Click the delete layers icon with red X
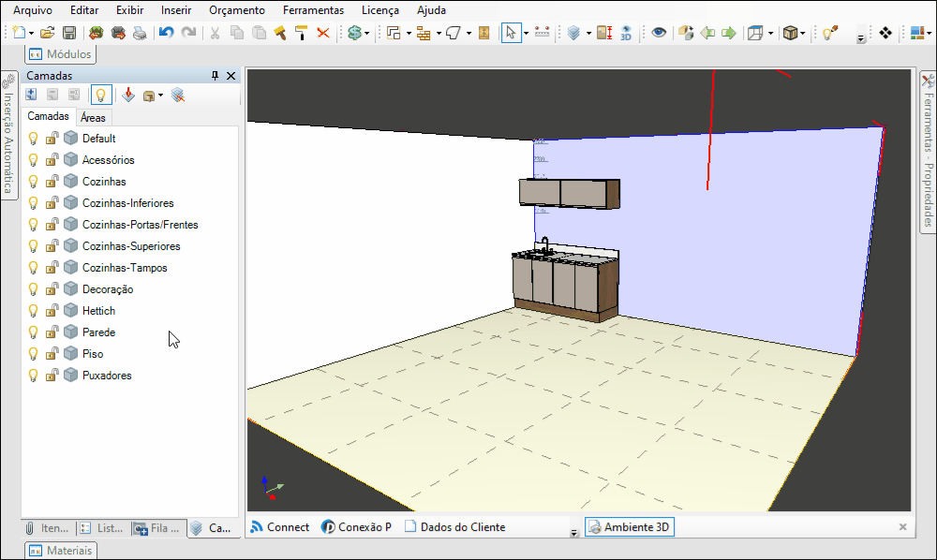This screenshot has width=937, height=560. (x=177, y=95)
